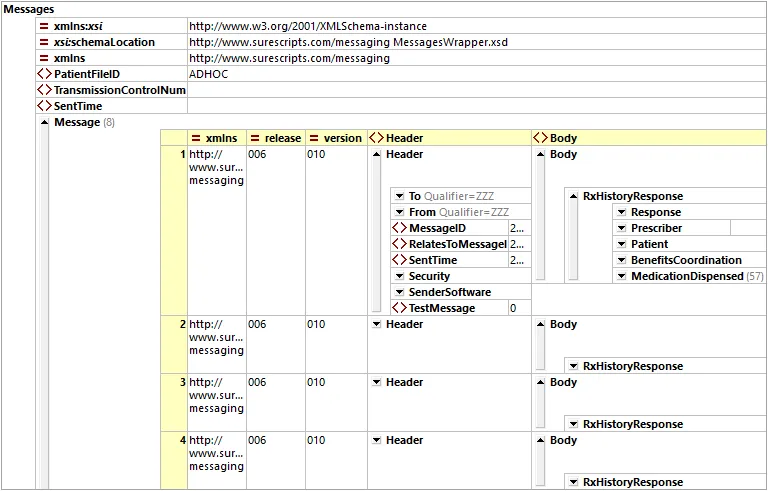
Task: Click the element icon beside TestMessage
Action: click(399, 308)
